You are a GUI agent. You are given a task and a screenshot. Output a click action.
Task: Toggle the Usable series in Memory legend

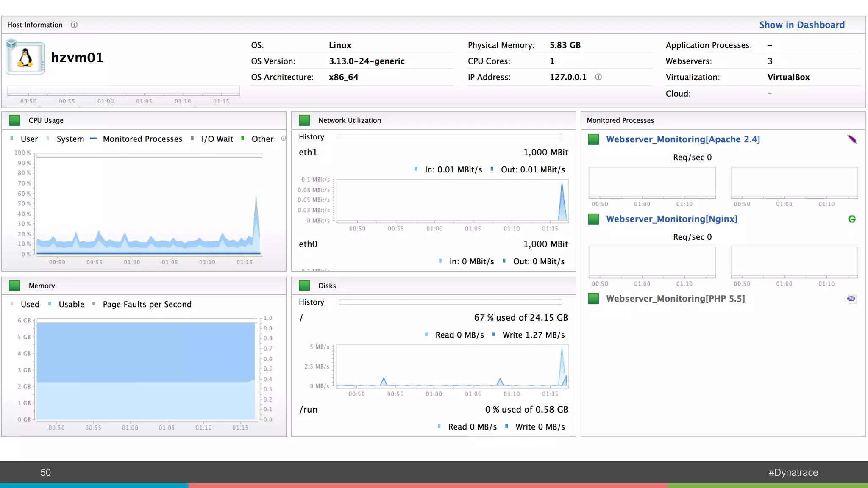click(66, 304)
